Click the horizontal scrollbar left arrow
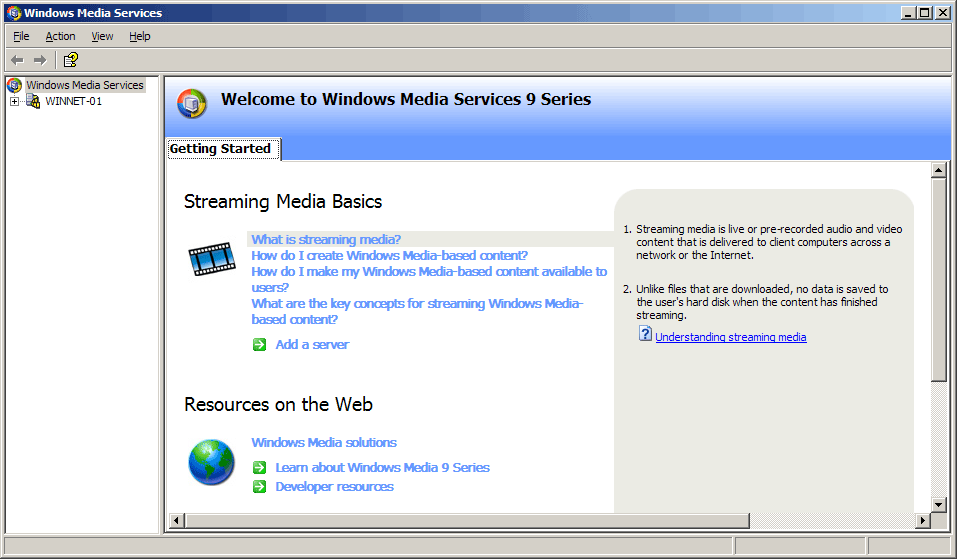Screen dimensions: 957x559 click(176, 521)
